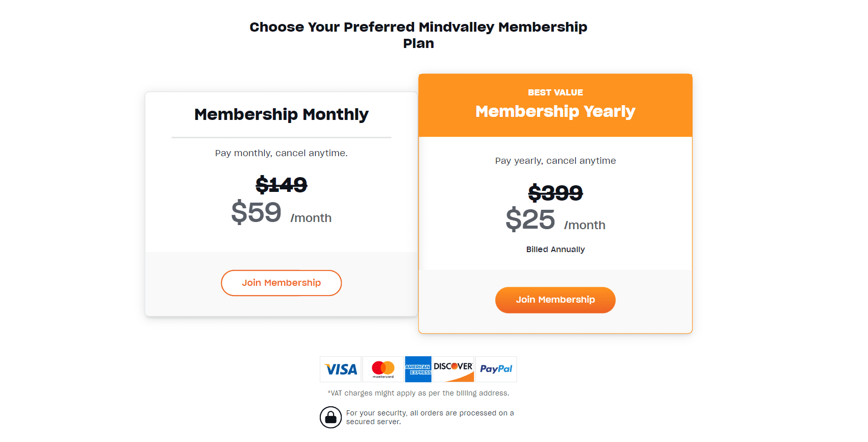Click the crossed-out $149 price
868x442 pixels.
click(281, 185)
